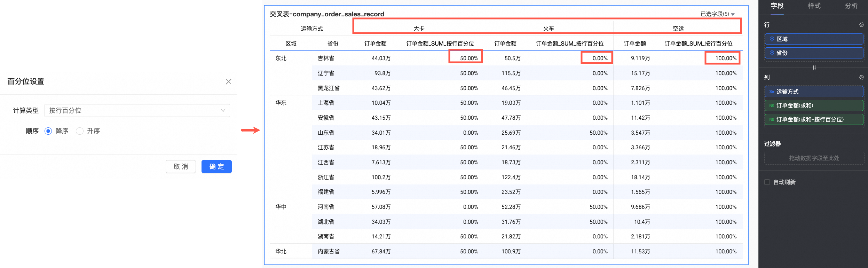Click the 安徽省 row label

(x=326, y=118)
